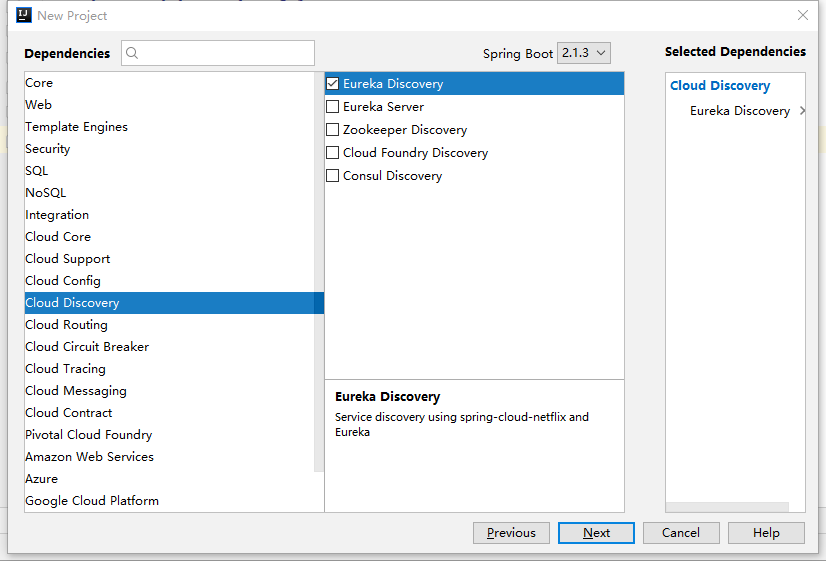Select the SQL category

169,171
